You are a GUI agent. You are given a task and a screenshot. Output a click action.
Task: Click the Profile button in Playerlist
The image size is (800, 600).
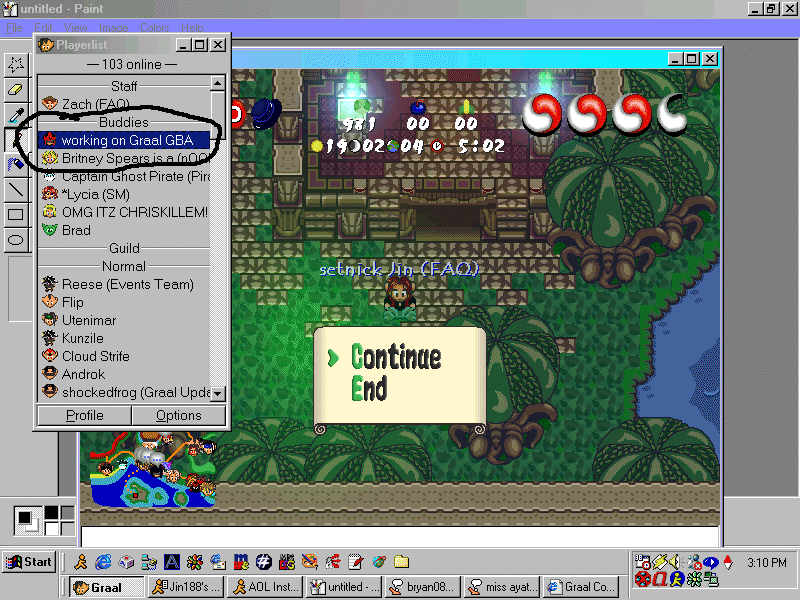(85, 415)
